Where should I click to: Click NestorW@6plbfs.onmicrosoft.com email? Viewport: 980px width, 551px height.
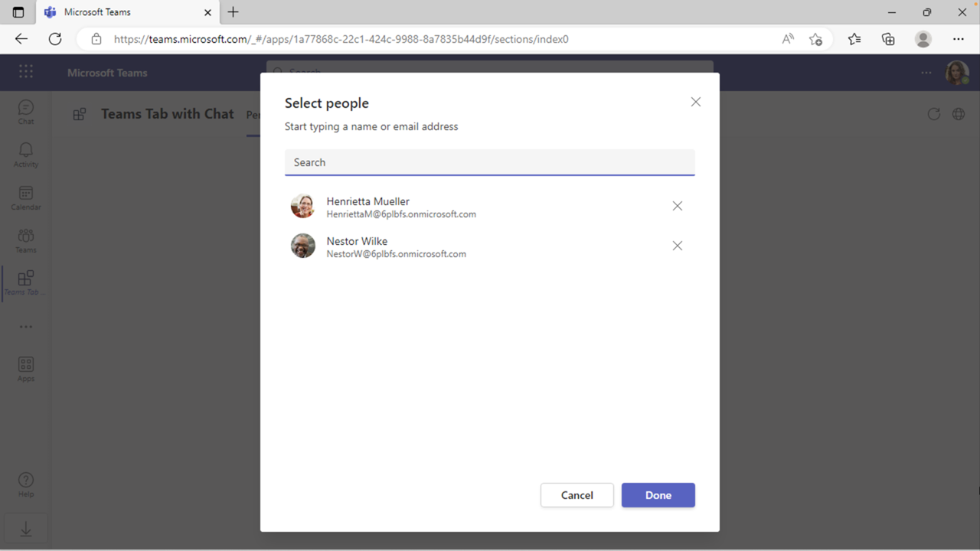(x=397, y=254)
